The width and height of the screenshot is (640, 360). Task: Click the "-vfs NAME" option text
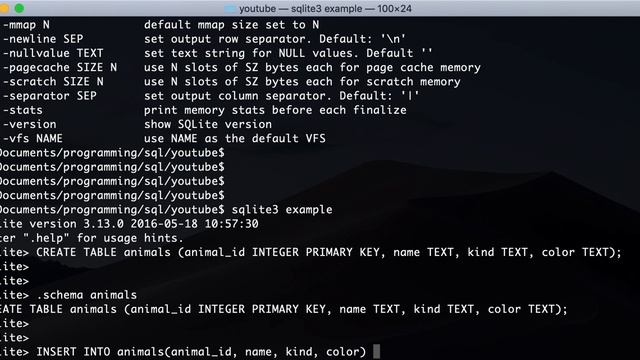point(33,138)
